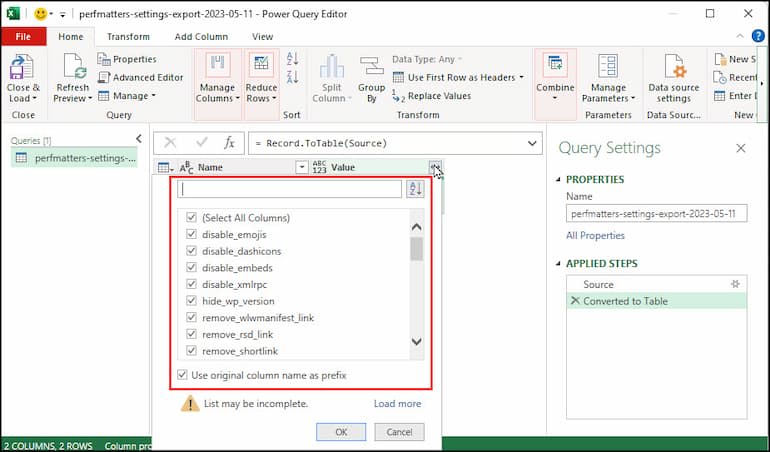Click the column search input field
The image size is (770, 452).
tap(289, 189)
